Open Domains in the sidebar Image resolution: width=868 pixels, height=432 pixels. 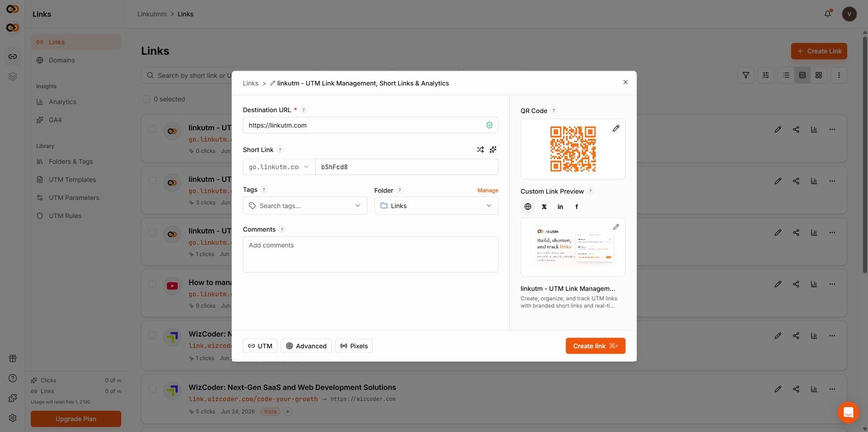(76, 60)
